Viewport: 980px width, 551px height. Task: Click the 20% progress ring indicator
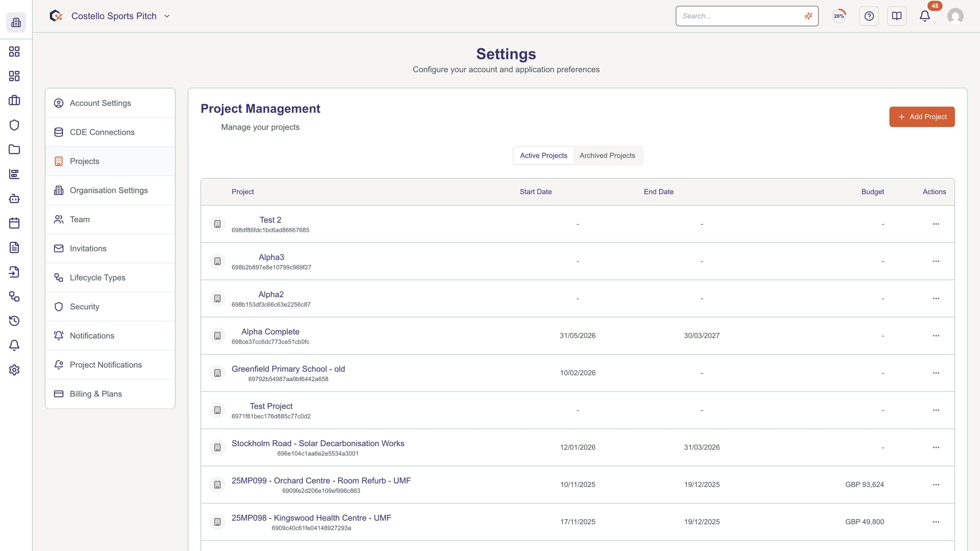coord(838,16)
